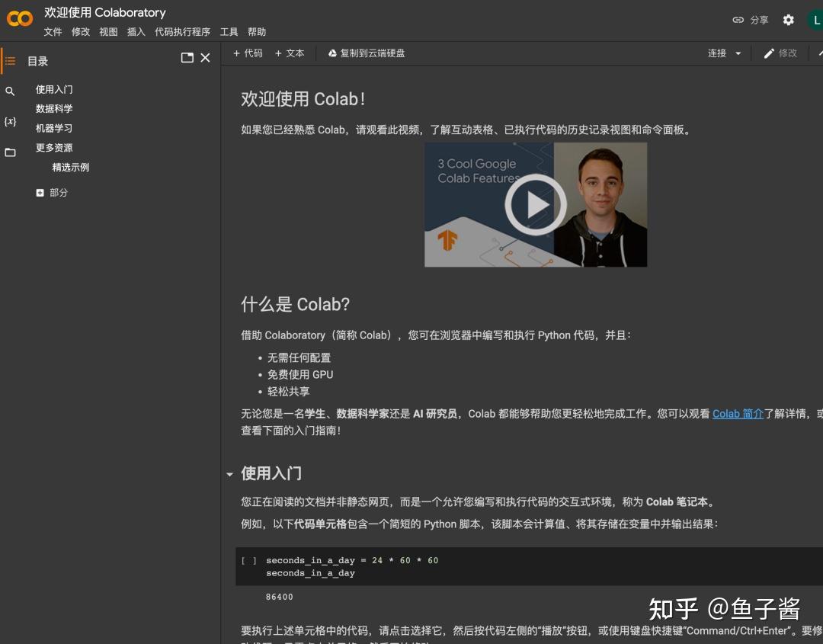The image size is (823, 644).
Task: Click the Colab CO logo
Action: coord(19,19)
